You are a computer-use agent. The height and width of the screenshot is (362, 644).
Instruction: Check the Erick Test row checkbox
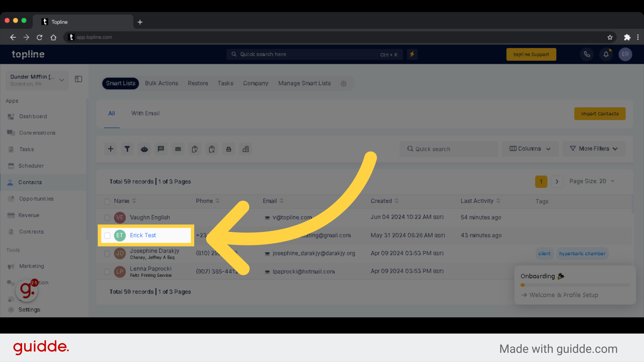107,236
